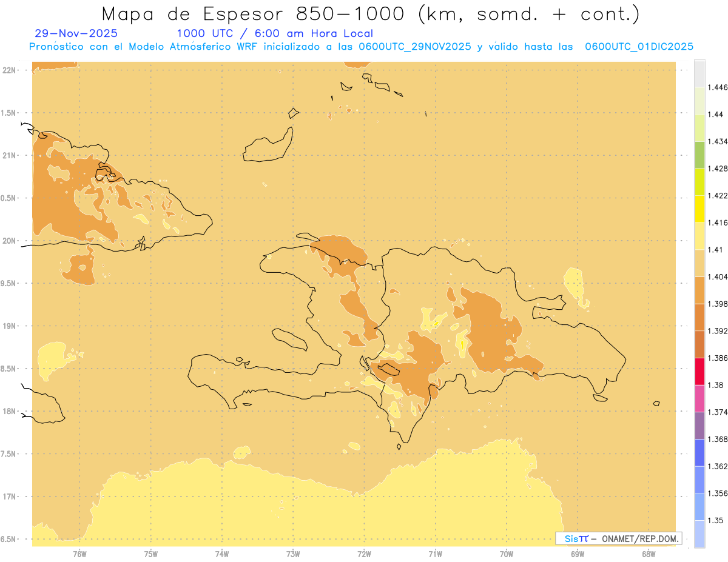The width and height of the screenshot is (728, 562).
Task: Click the '21N' latitude label
Action: [8, 156]
